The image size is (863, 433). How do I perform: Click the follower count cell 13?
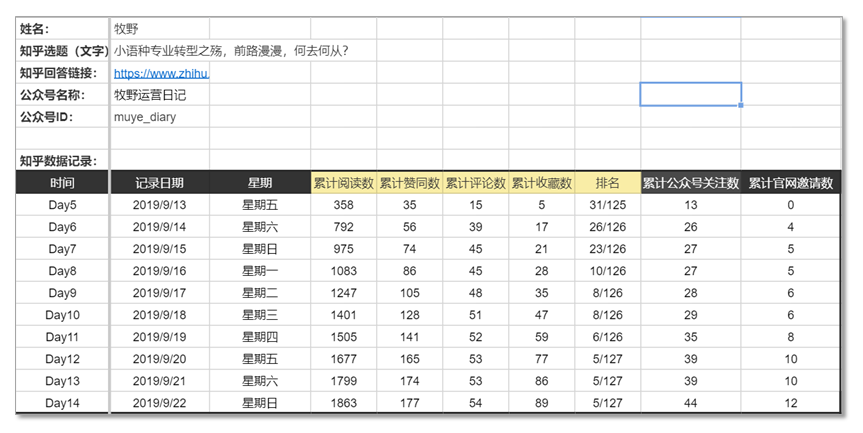coord(691,205)
